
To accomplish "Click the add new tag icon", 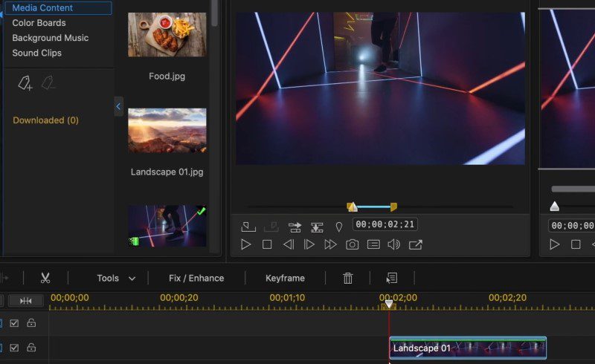I will (x=25, y=82).
